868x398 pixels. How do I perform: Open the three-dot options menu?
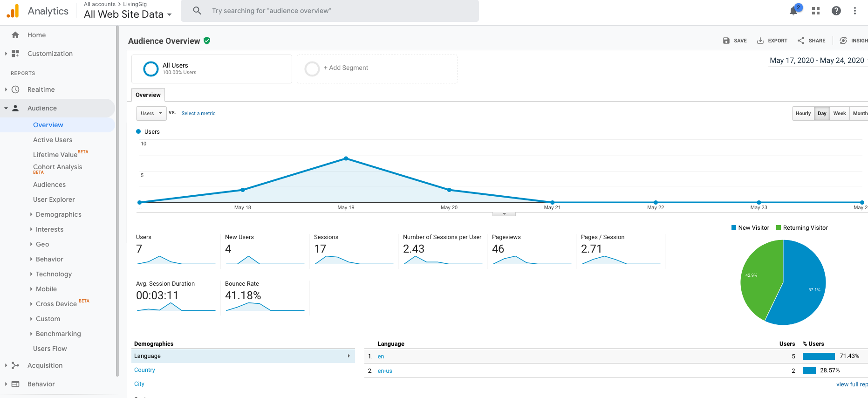(x=854, y=11)
